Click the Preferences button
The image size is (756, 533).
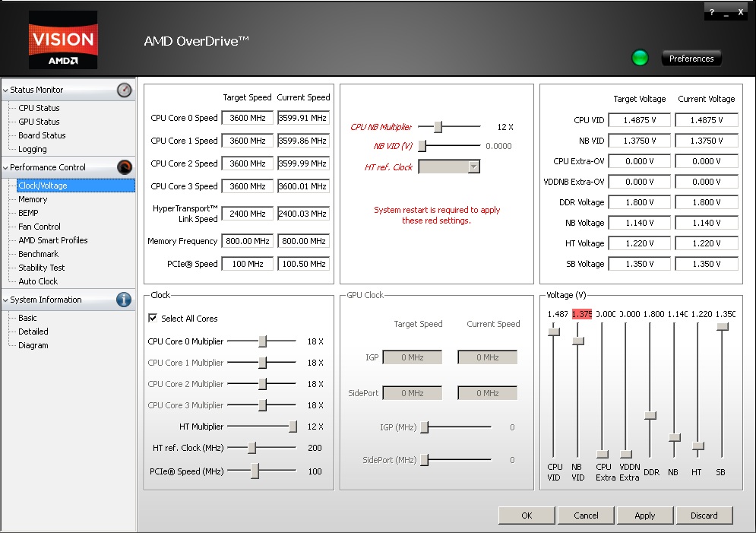[x=691, y=59]
